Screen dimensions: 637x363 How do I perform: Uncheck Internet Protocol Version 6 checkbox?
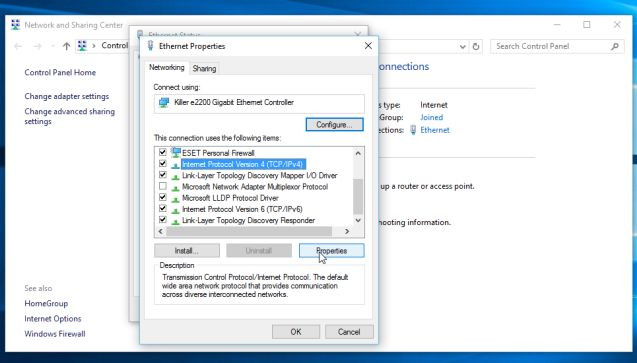[x=163, y=209]
